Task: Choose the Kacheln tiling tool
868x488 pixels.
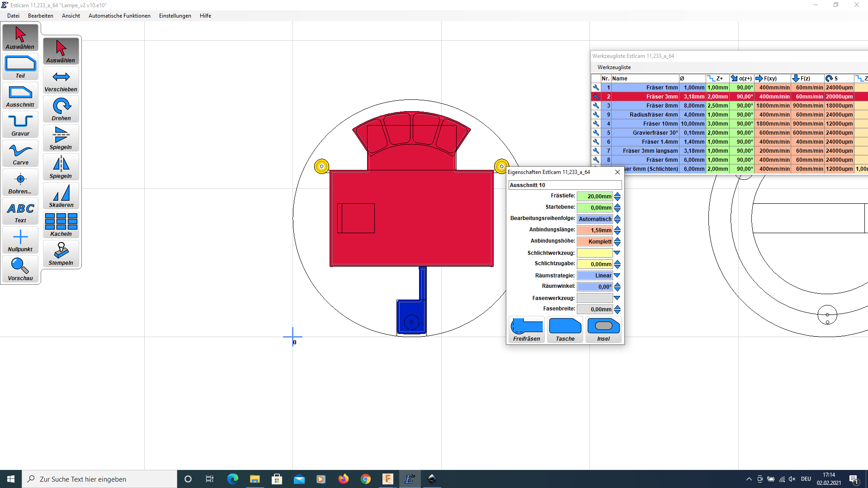Action: pos(61,225)
